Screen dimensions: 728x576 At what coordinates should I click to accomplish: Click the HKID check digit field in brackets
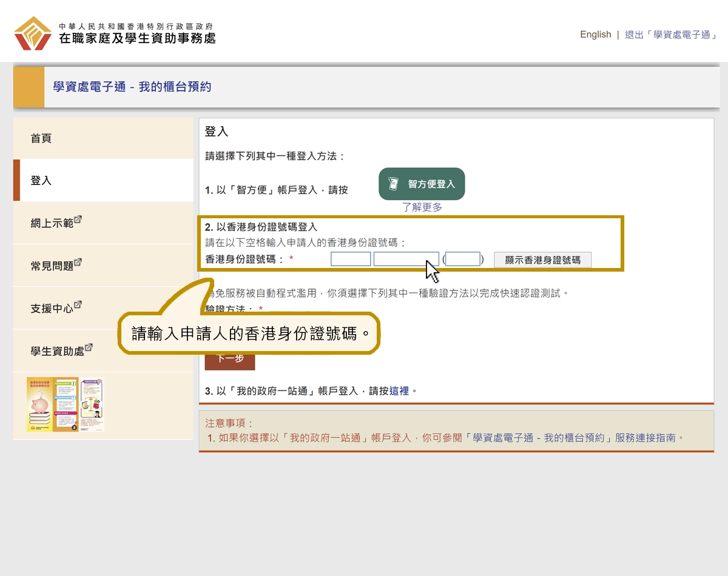[x=463, y=260]
